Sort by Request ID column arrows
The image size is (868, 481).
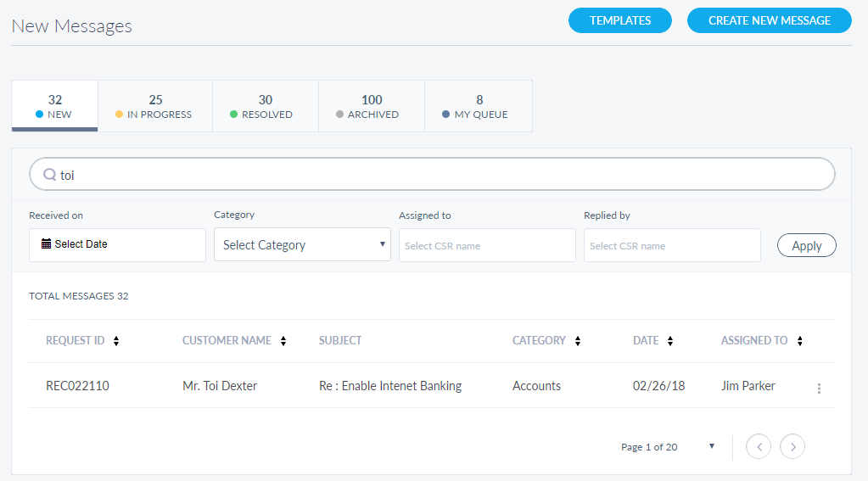click(x=116, y=341)
